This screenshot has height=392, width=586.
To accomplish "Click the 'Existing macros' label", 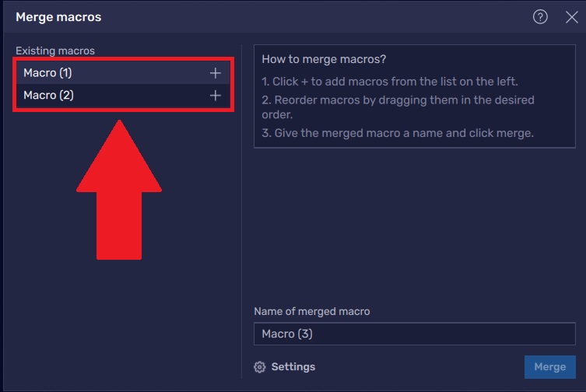I will pyautogui.click(x=55, y=51).
